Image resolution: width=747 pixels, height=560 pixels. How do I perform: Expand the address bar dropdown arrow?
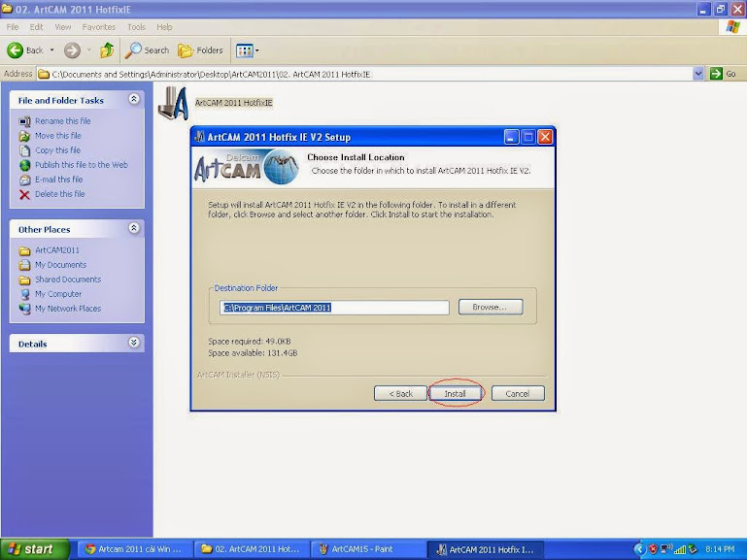(x=697, y=74)
